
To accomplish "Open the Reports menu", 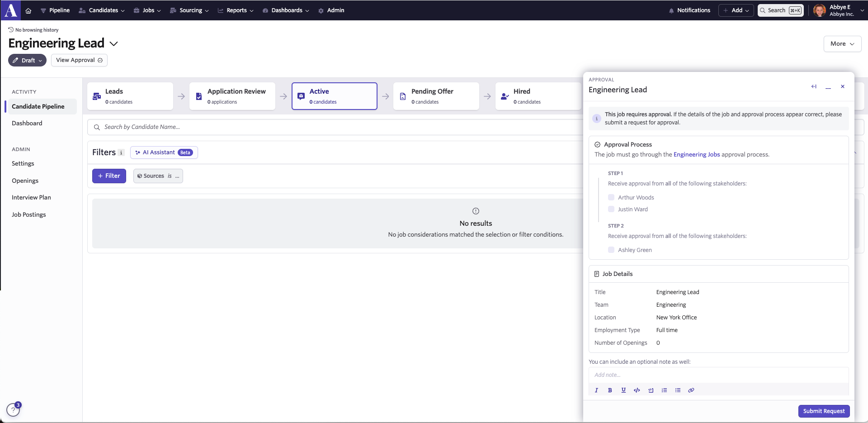I will pos(236,10).
